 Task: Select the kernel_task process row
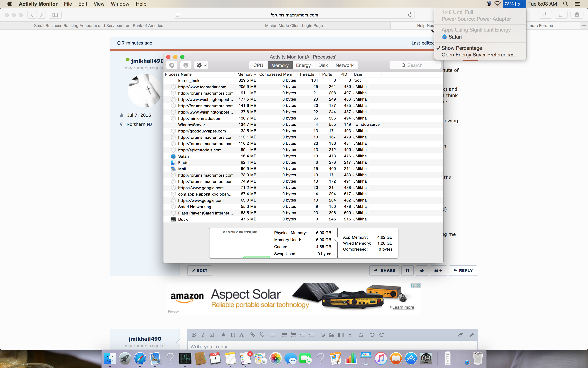(x=303, y=81)
